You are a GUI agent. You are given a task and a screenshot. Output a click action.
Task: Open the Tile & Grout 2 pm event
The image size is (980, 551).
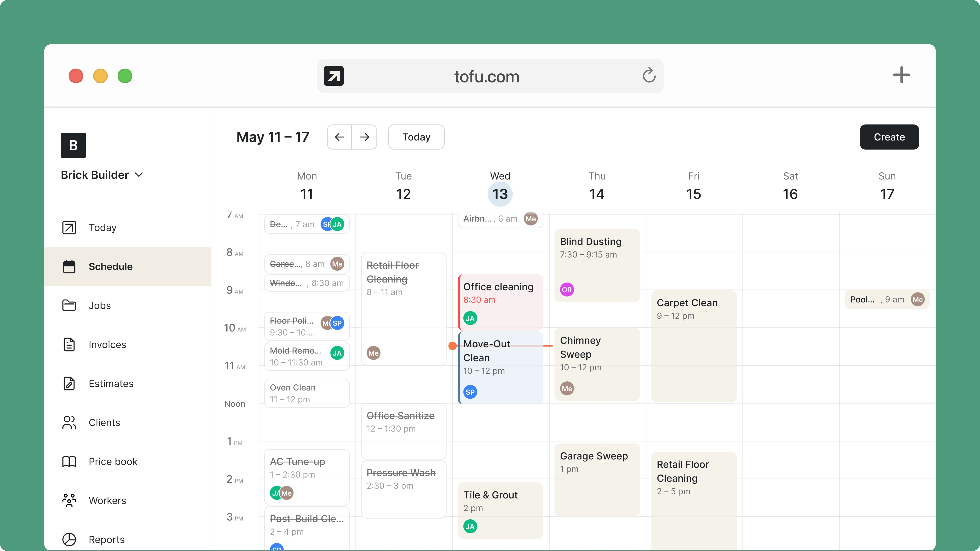[x=501, y=510]
